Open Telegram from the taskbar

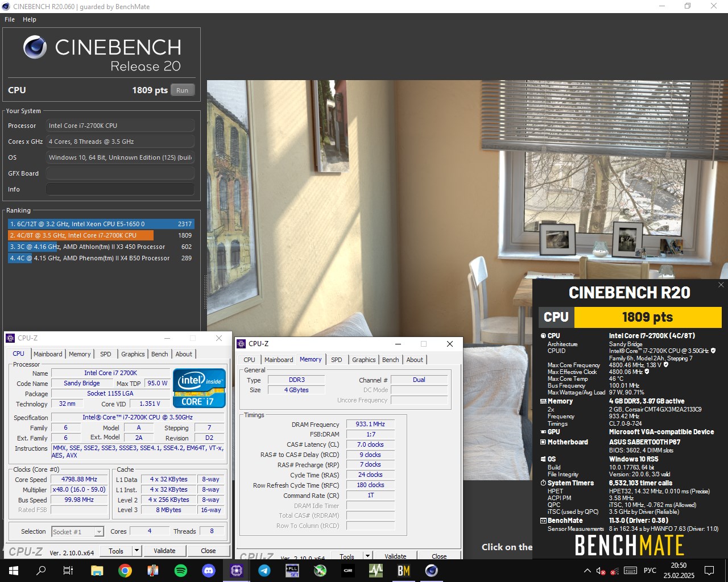(264, 570)
